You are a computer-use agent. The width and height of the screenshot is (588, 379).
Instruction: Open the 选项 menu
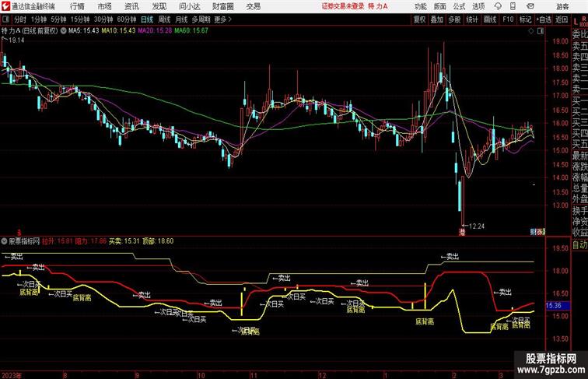[x=478, y=6]
